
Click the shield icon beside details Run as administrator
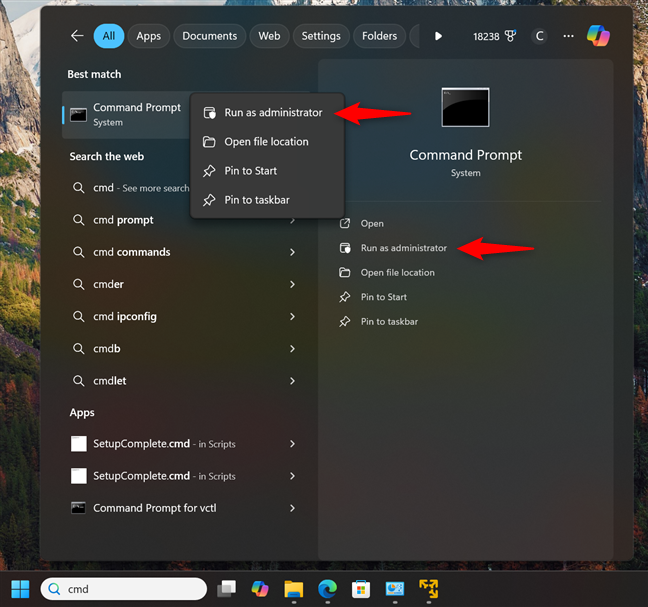[x=345, y=248]
